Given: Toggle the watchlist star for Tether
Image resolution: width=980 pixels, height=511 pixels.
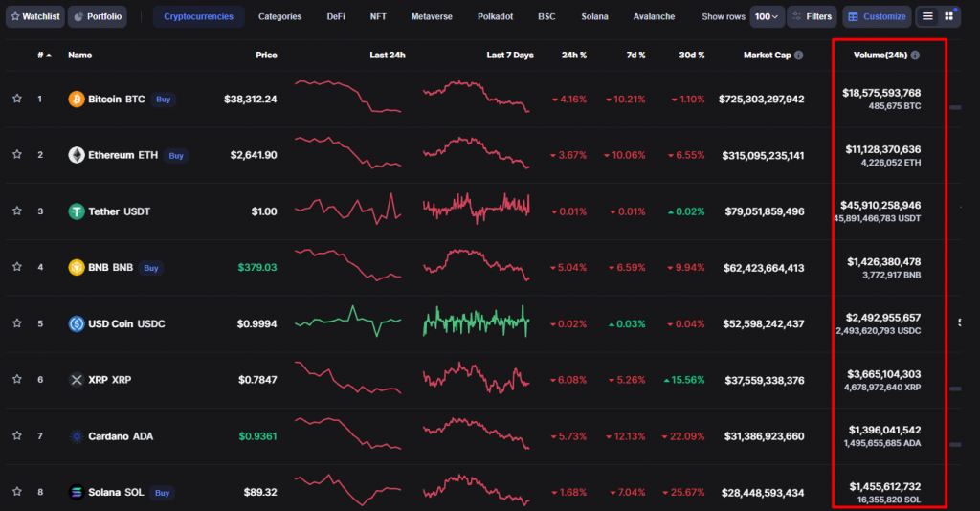Looking at the screenshot, I should tap(17, 211).
